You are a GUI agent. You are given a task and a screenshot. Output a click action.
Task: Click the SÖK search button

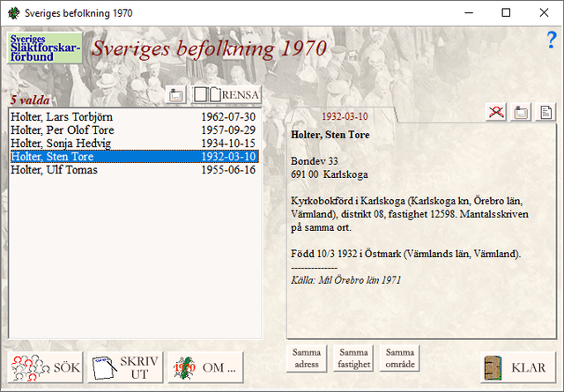pyautogui.click(x=45, y=367)
